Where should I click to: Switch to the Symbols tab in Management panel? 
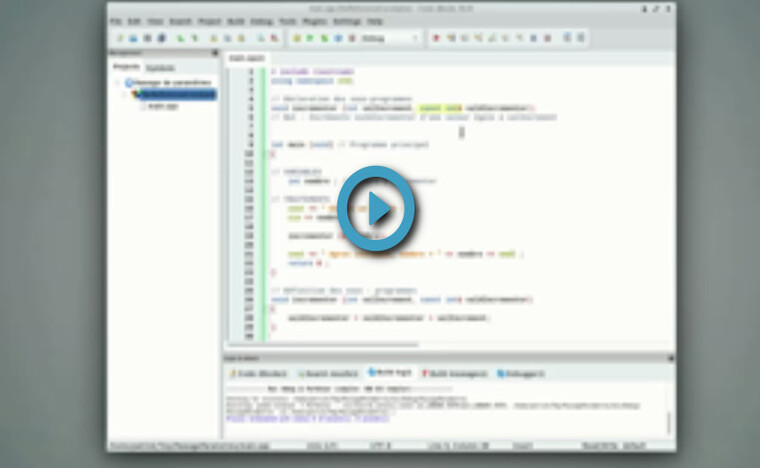pyautogui.click(x=161, y=67)
